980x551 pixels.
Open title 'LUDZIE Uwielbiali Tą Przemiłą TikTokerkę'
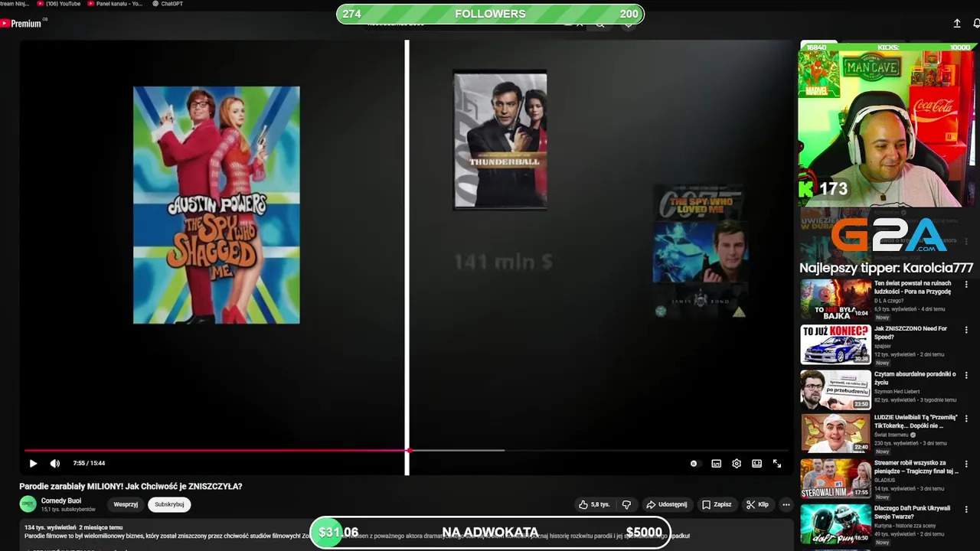pyautogui.click(x=916, y=422)
